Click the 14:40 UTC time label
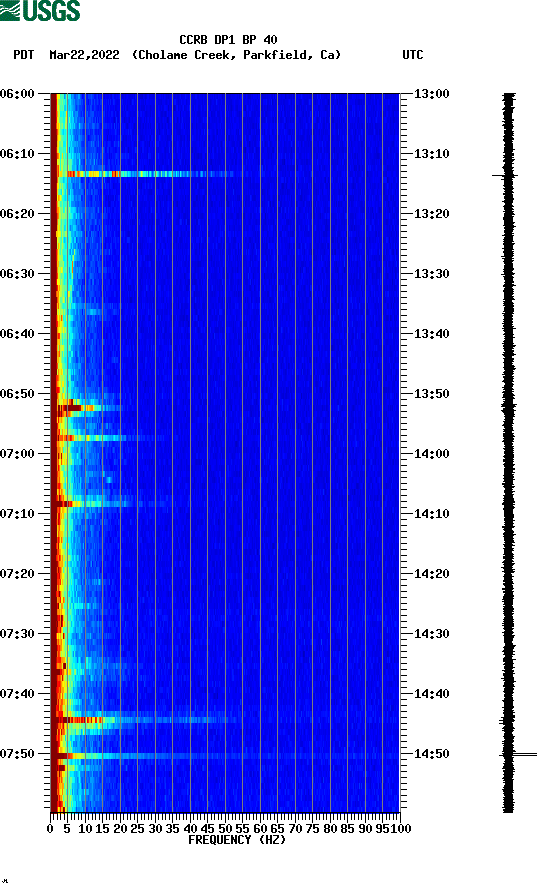The image size is (552, 892). click(x=431, y=694)
